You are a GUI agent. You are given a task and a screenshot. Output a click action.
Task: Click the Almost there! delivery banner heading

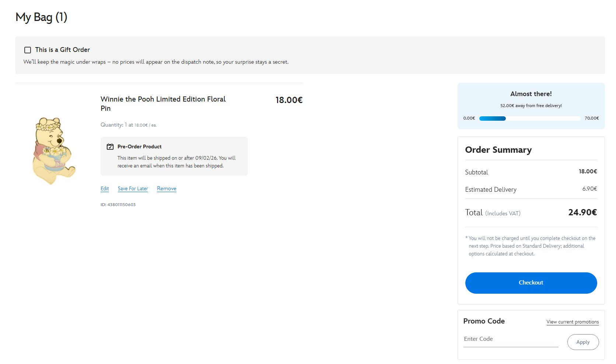click(531, 94)
